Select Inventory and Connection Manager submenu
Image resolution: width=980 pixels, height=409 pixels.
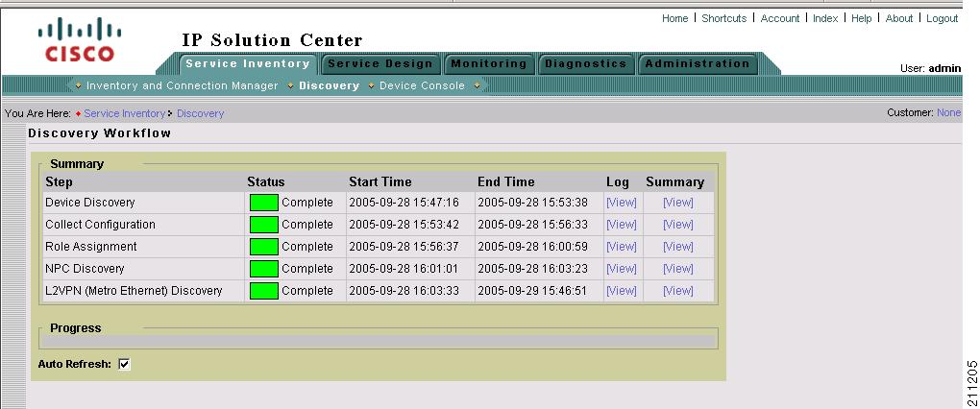[x=183, y=85]
